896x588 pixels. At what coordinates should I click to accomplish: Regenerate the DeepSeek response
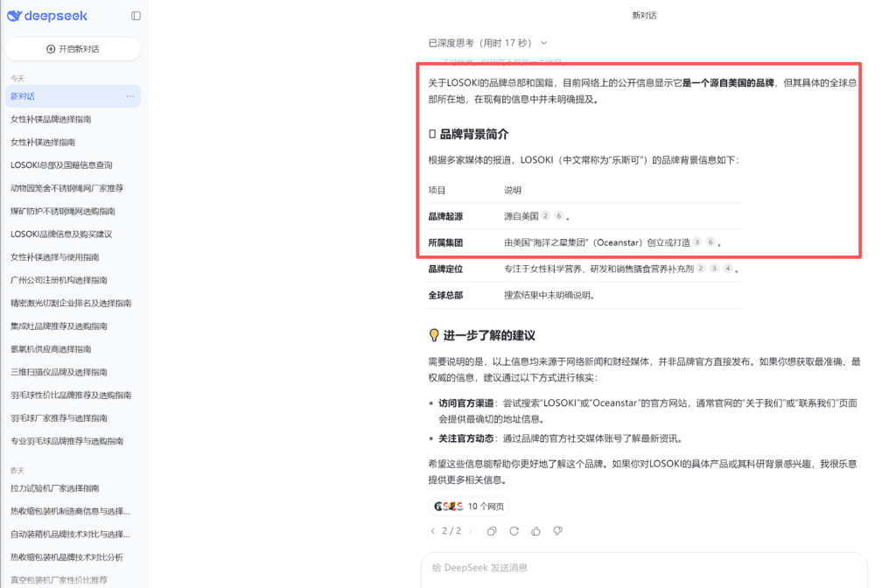click(514, 530)
